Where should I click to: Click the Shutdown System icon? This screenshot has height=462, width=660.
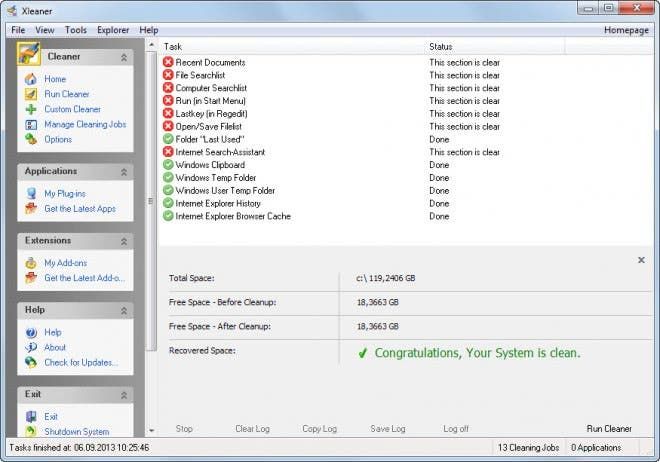[31, 431]
